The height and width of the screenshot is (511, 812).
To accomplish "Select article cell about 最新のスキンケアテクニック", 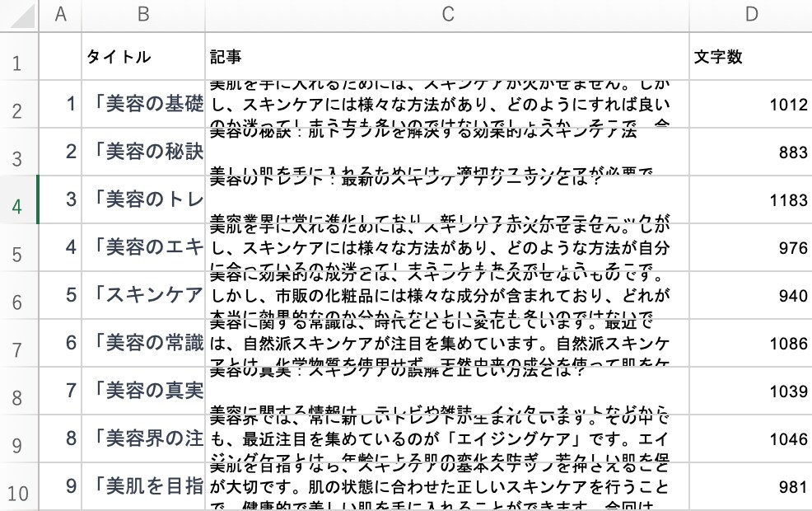I will pos(447,200).
